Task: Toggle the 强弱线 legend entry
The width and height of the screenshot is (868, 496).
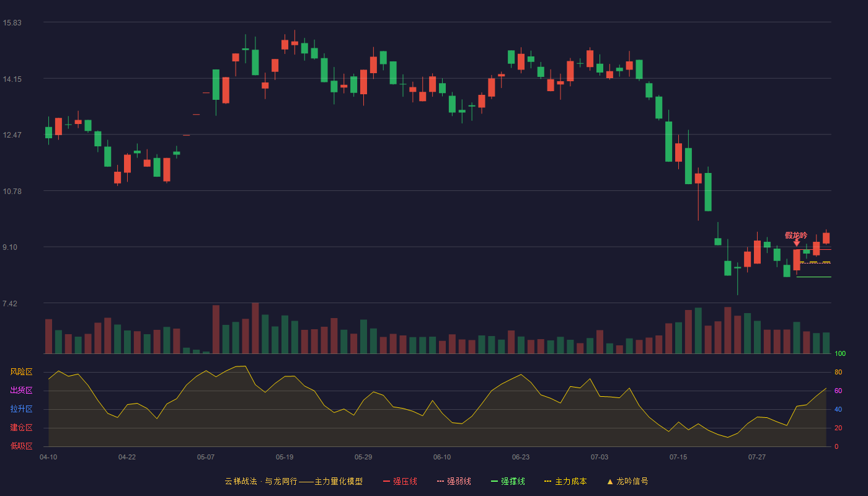Action: [454, 481]
